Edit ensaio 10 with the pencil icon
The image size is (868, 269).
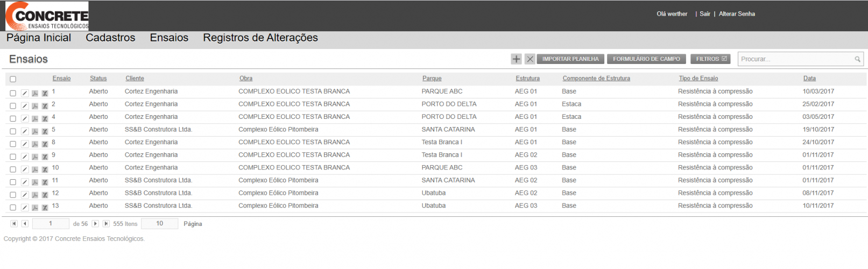coord(25,169)
